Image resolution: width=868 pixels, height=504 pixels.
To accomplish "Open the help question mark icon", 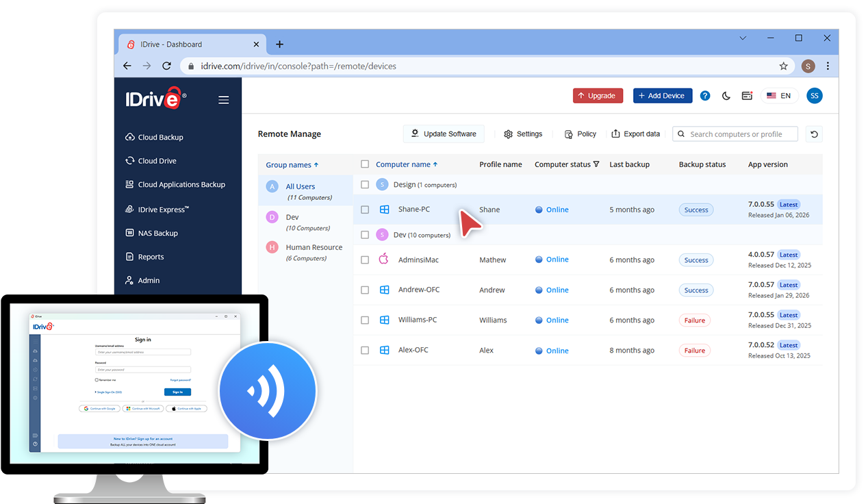I will coord(705,96).
